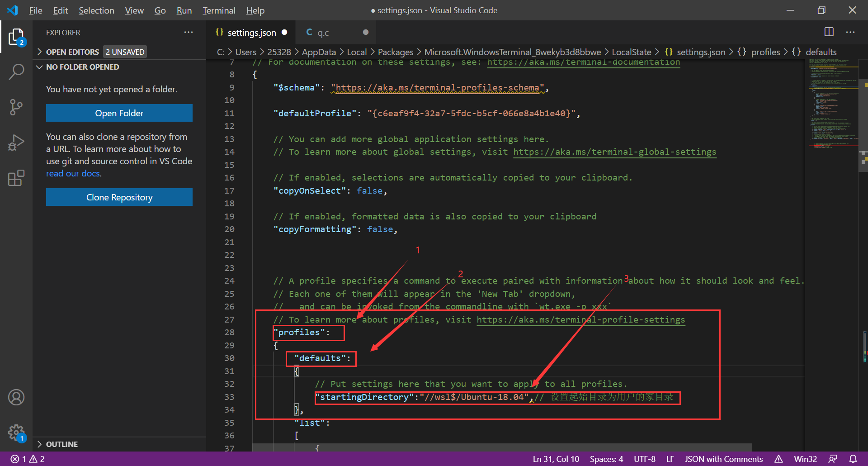This screenshot has height=466, width=868.
Task: Click 'Ln 31, Col 10' in status bar
Action: 556,459
